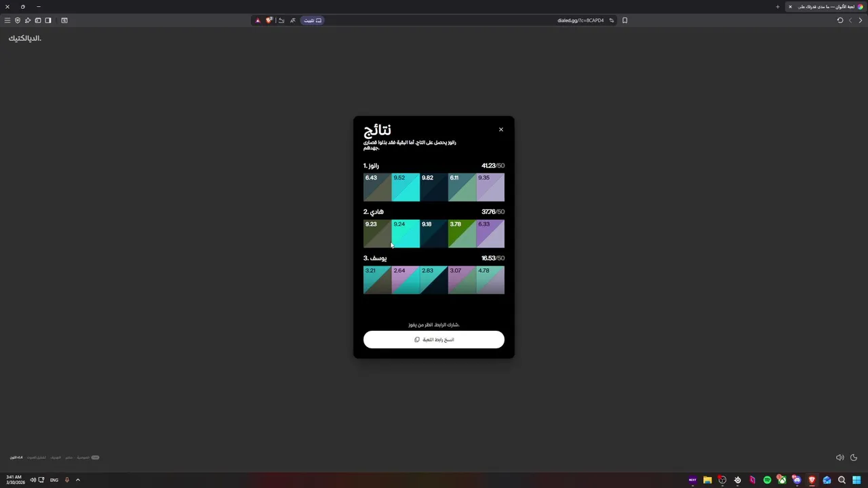The image size is (868, 488).
Task: Click the 6.43 swatch in row 1
Action: 377,187
